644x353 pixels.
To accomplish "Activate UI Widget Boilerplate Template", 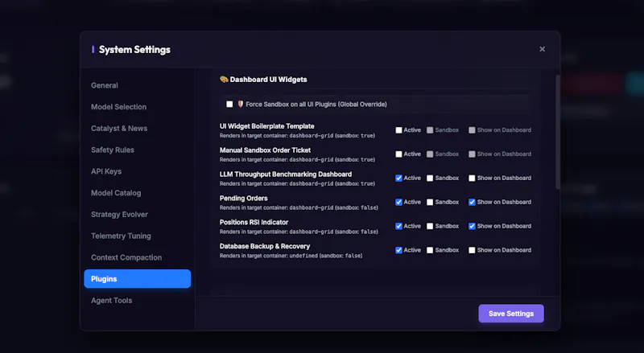I will [398, 130].
